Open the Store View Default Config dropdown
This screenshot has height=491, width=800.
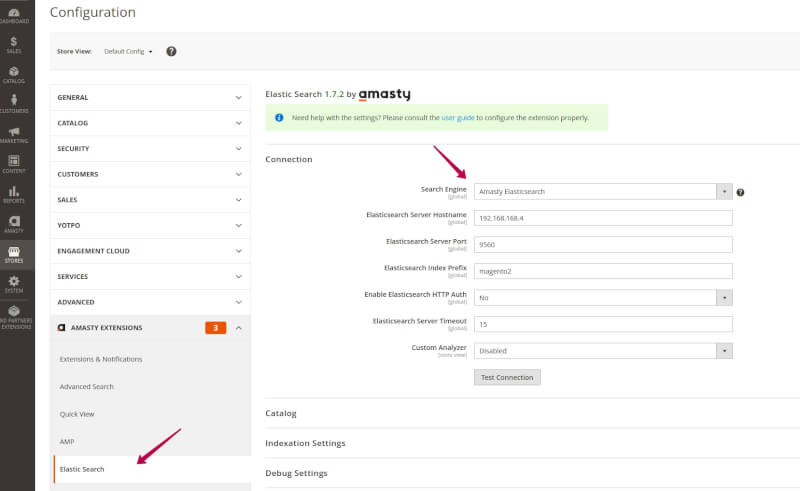point(128,52)
